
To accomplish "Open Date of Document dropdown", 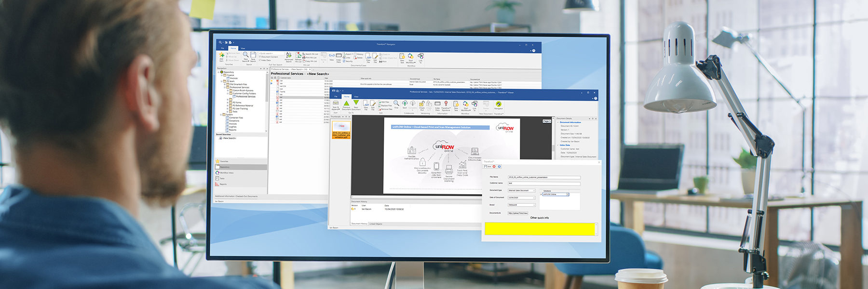I will pyautogui.click(x=534, y=198).
